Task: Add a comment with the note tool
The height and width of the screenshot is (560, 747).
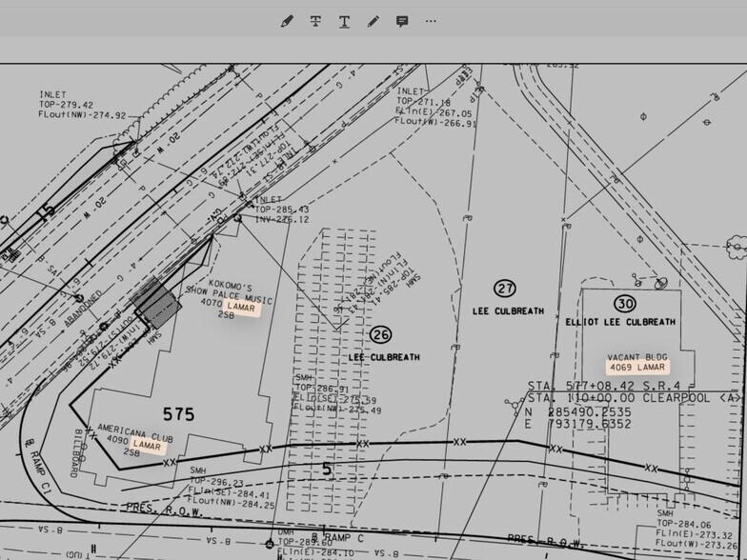Action: click(x=402, y=21)
